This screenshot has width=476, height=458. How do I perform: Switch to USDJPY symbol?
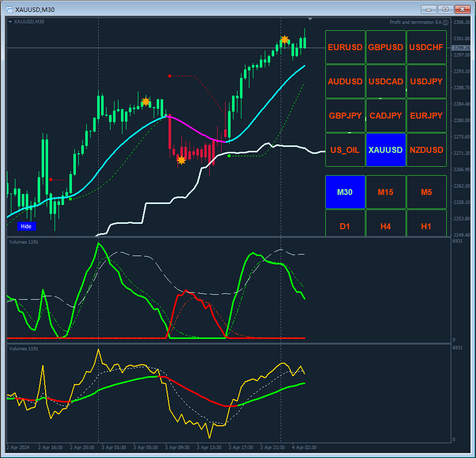(x=426, y=81)
